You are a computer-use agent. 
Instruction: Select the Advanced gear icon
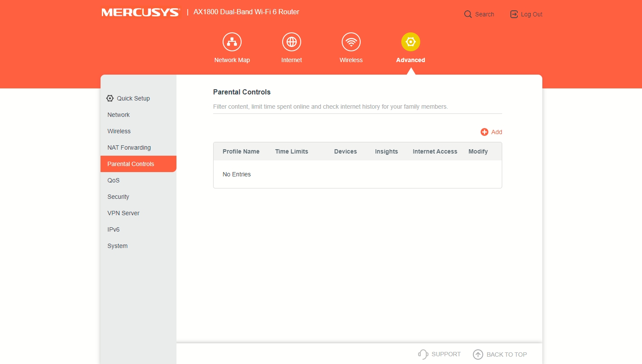tap(411, 42)
